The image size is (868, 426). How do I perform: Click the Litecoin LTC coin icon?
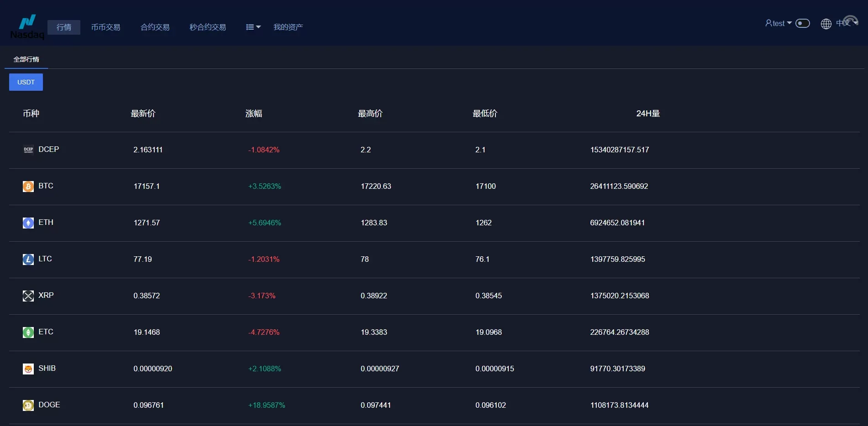[28, 259]
